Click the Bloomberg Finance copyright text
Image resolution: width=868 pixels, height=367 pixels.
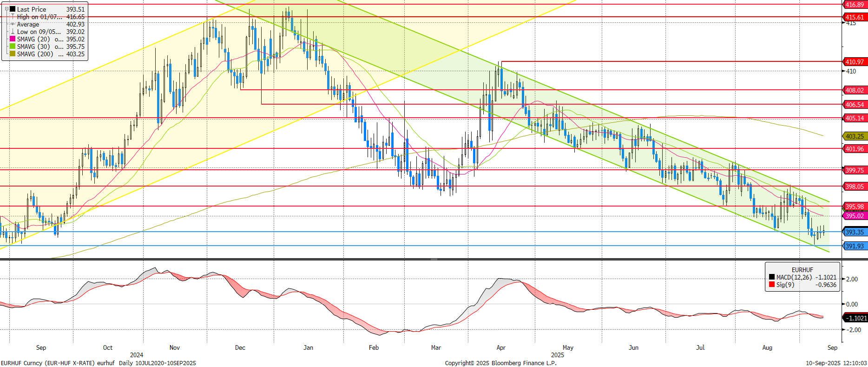501,363
